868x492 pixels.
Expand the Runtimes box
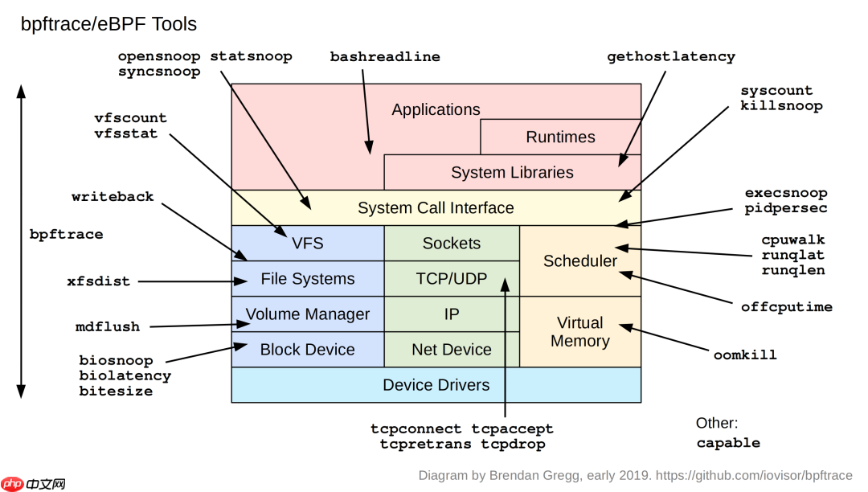click(560, 137)
